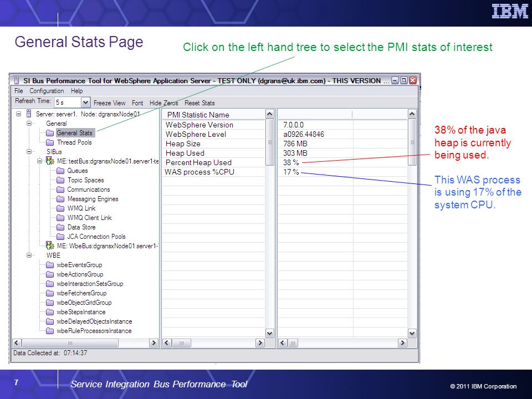
Task: Select the WAS process %CPU row
Action: [214, 172]
